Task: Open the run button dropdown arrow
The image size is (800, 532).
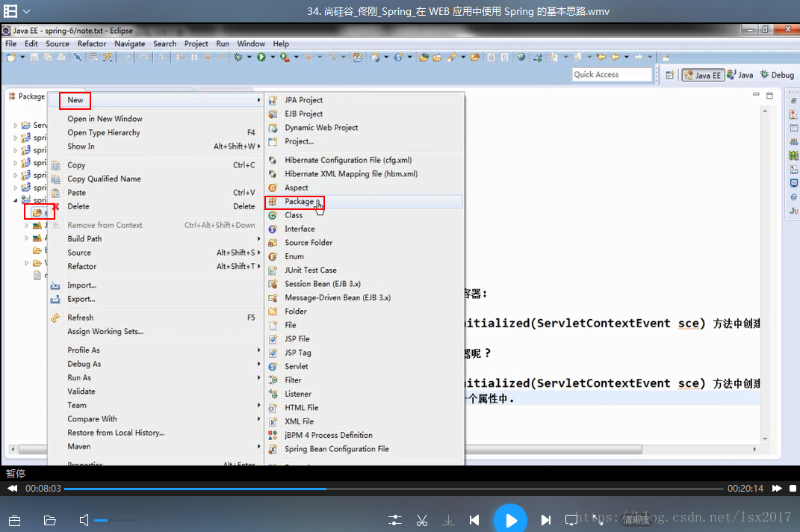Action: (273, 58)
